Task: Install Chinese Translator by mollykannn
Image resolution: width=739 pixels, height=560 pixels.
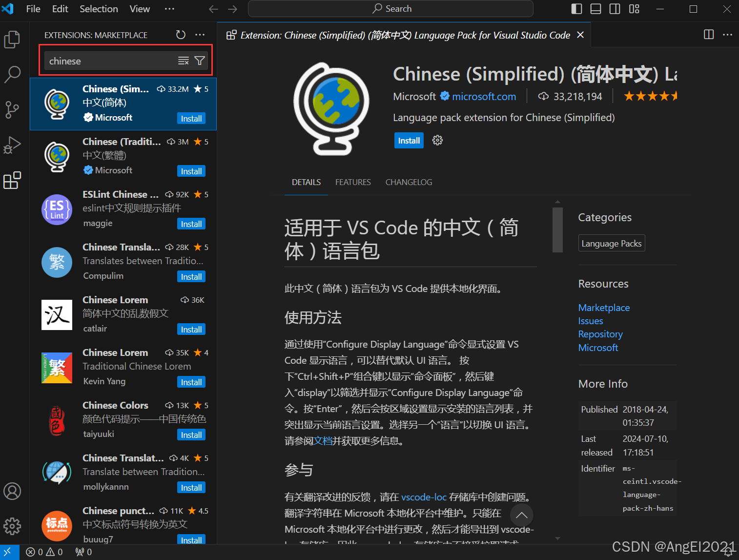Action: (191, 488)
